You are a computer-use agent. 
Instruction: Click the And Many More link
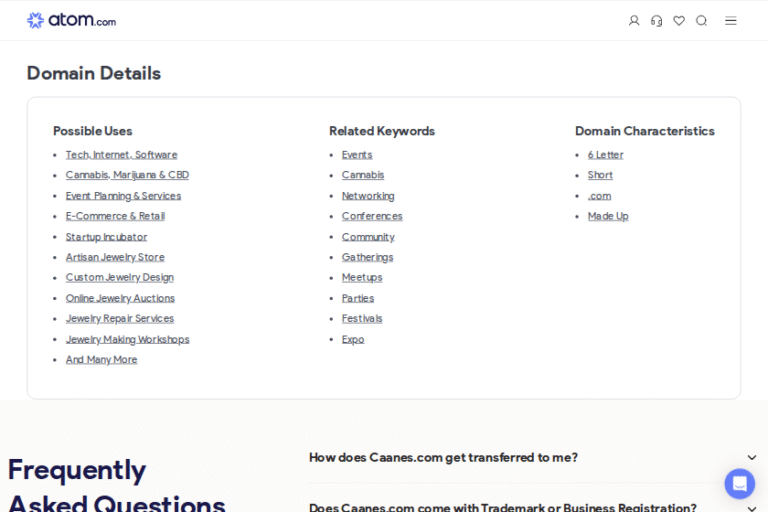click(101, 360)
